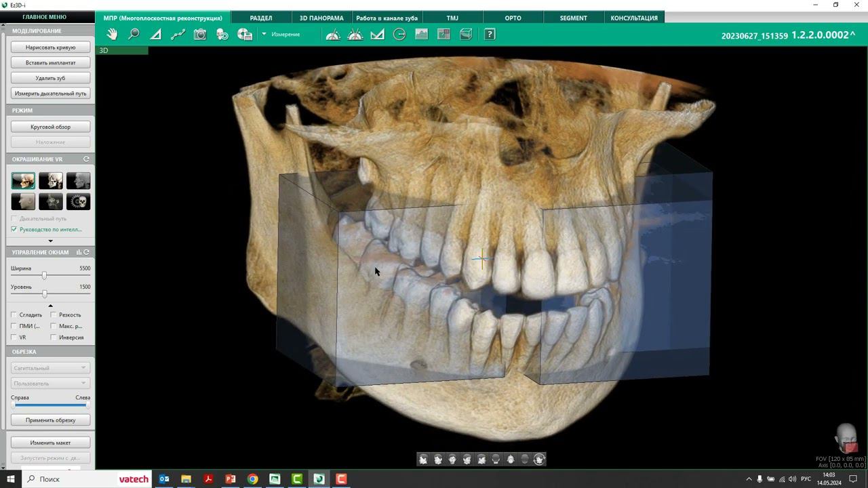The width and height of the screenshot is (868, 488).
Task: Toggle the ПМИ checkbox
Action: pyautogui.click(x=14, y=326)
